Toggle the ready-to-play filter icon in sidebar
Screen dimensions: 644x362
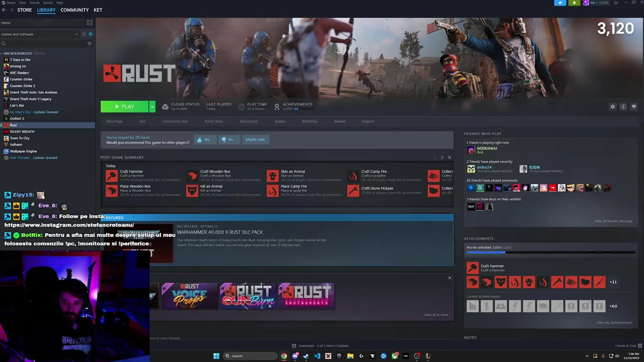(91, 34)
